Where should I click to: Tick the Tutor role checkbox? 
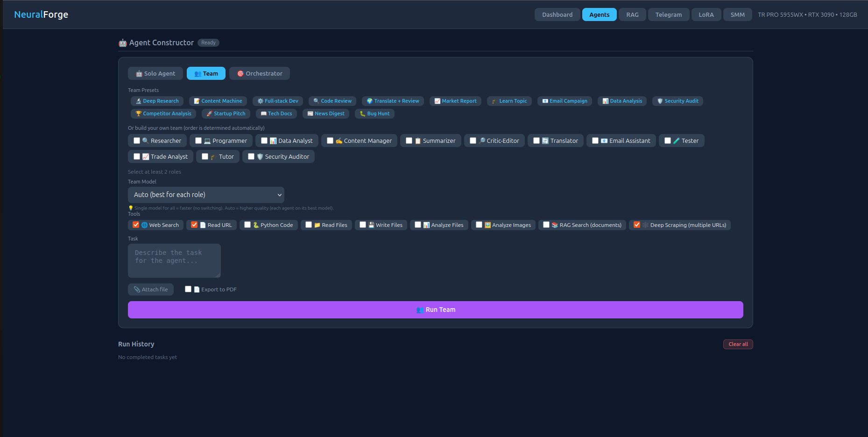pos(205,156)
